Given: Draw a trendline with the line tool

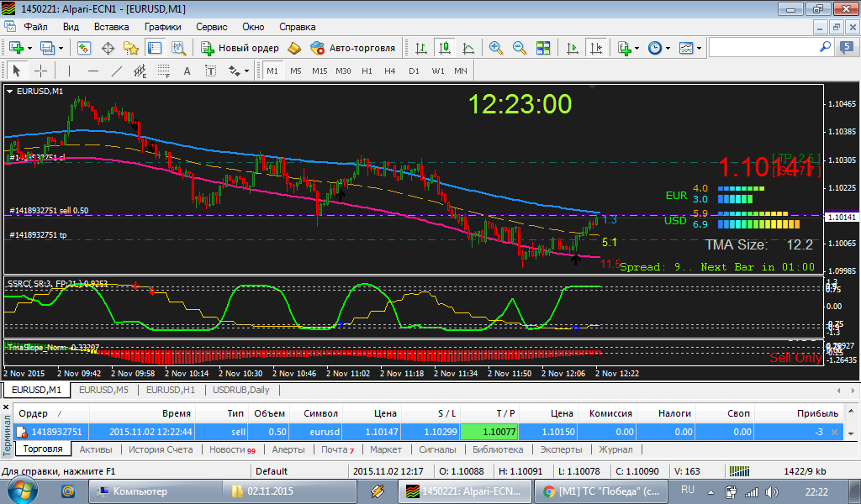Looking at the screenshot, I should click(116, 71).
